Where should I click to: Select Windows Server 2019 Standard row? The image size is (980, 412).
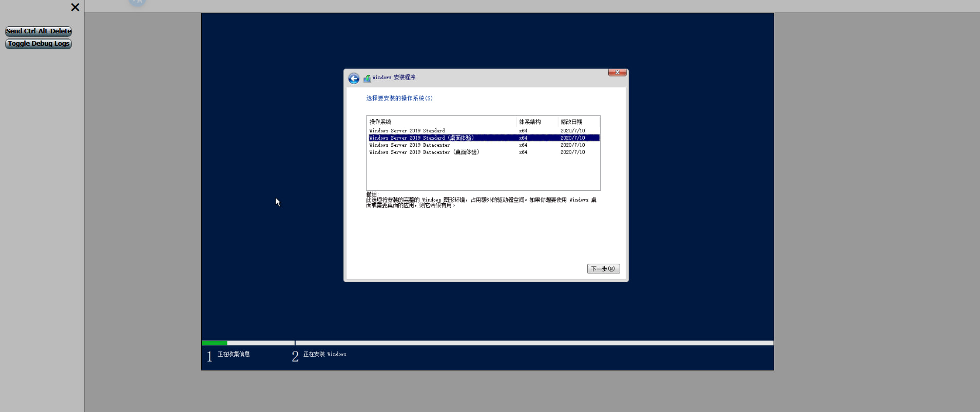tap(484, 131)
